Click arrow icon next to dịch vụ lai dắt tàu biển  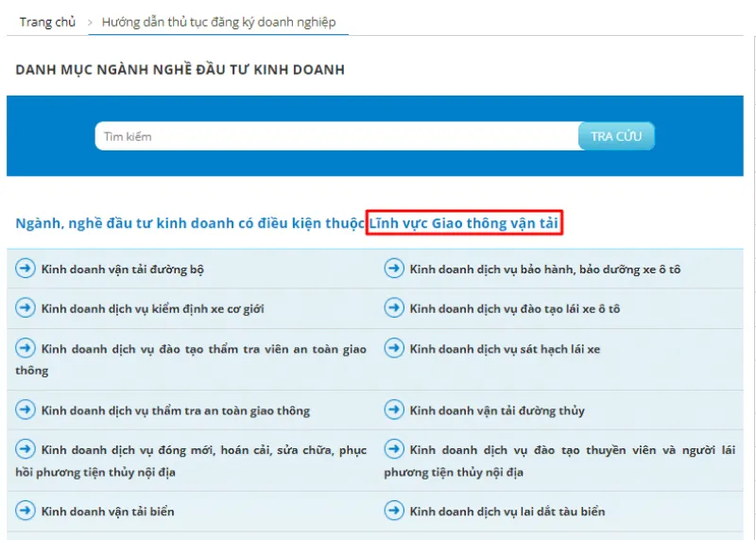pyautogui.click(x=394, y=511)
